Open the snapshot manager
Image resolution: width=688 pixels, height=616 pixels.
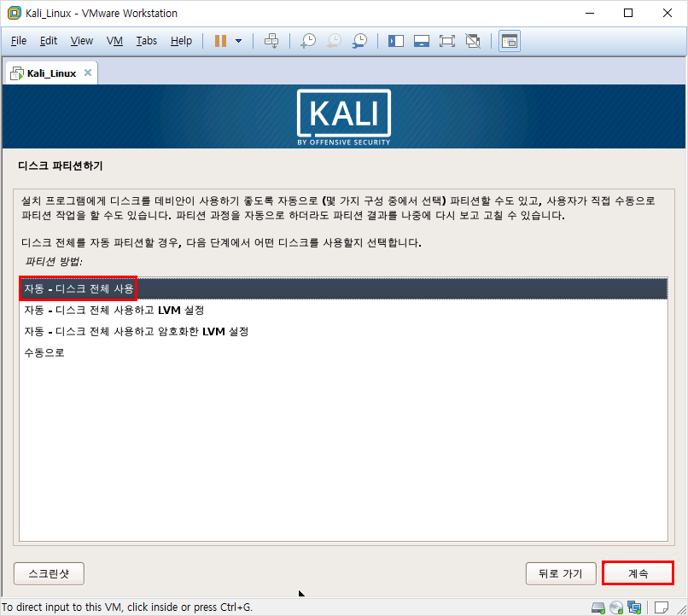coord(360,41)
